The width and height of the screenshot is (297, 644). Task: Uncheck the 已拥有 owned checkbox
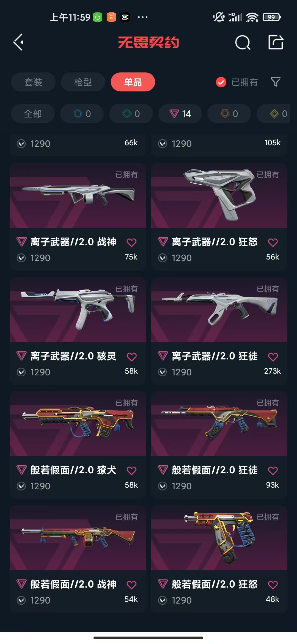point(221,82)
